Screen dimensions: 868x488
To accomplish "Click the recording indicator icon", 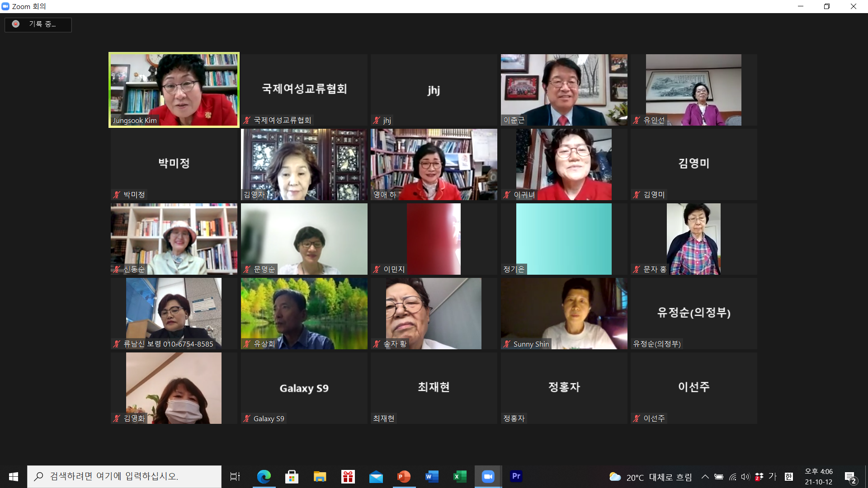I will [x=16, y=24].
